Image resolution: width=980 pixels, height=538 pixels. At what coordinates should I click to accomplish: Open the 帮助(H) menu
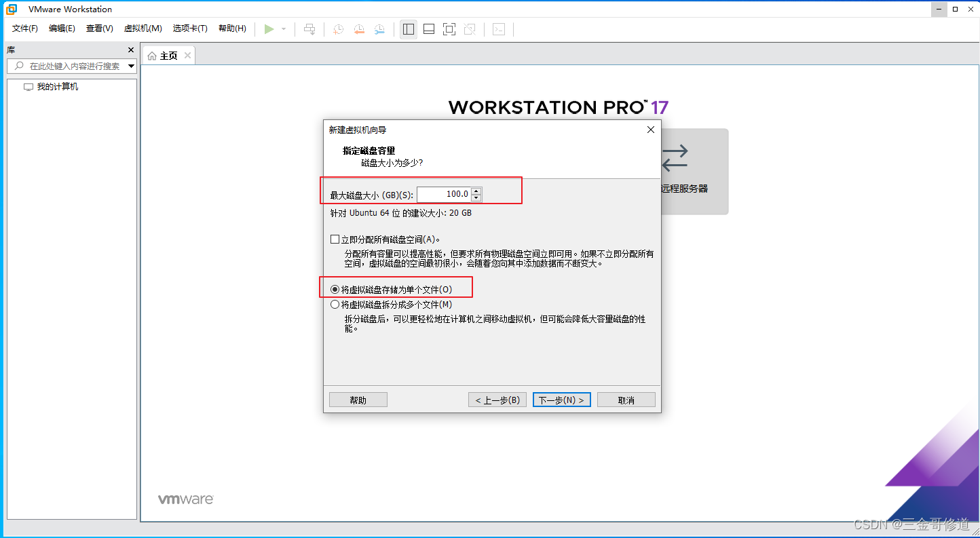click(232, 28)
